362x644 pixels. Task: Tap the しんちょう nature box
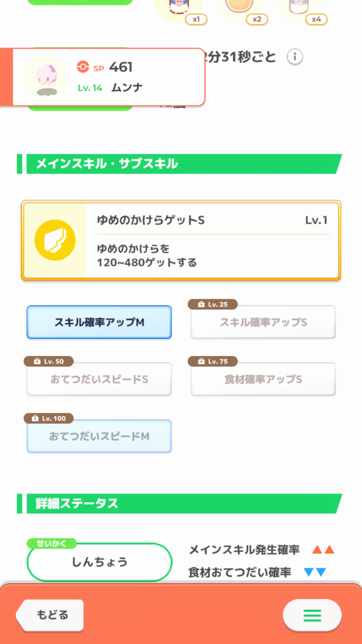click(x=99, y=562)
